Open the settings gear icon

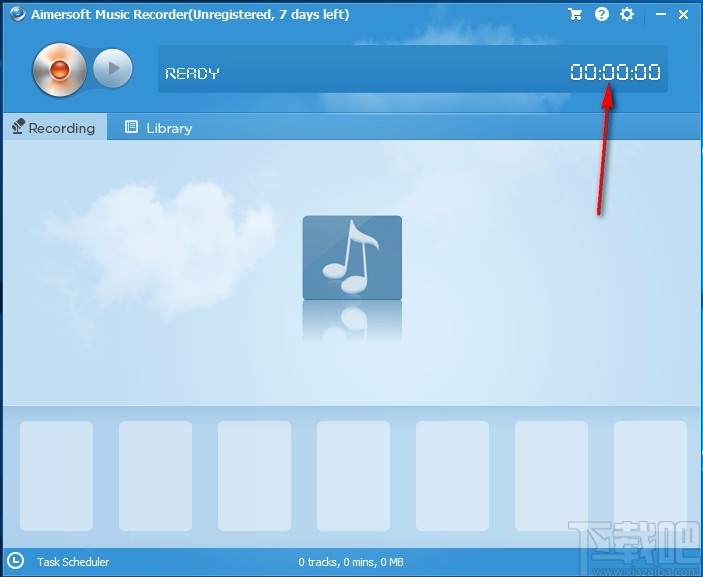point(626,14)
